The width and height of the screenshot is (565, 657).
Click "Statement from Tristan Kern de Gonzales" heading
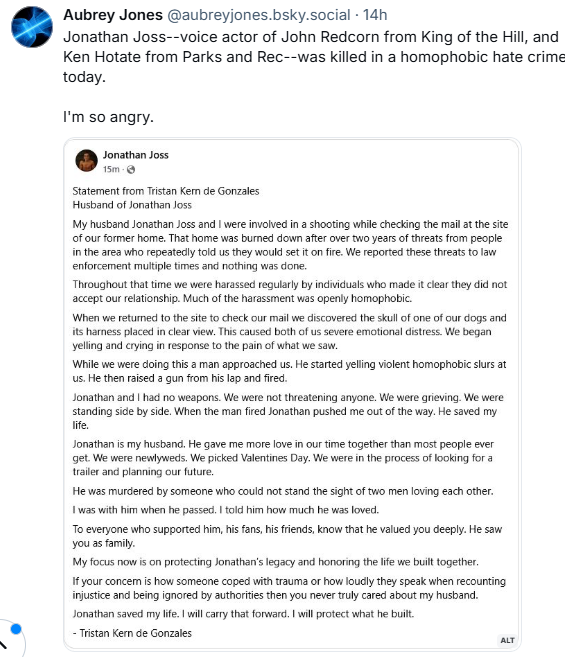tap(166, 191)
